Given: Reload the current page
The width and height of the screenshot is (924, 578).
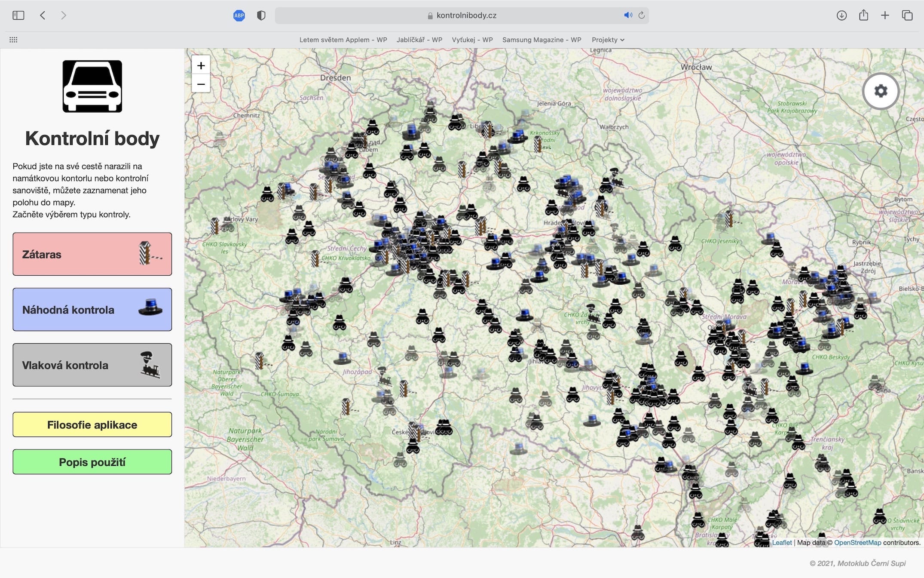Looking at the screenshot, I should click(x=642, y=15).
